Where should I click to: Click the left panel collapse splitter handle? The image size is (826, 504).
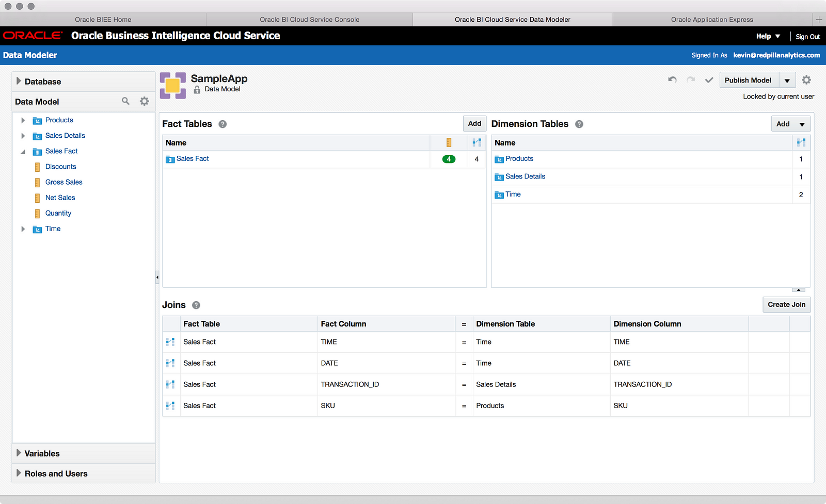[x=157, y=277]
